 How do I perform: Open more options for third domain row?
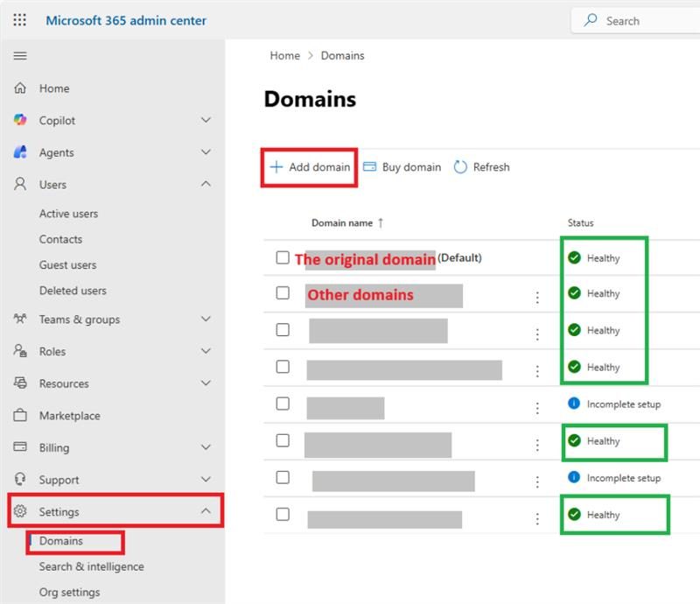[x=537, y=334]
